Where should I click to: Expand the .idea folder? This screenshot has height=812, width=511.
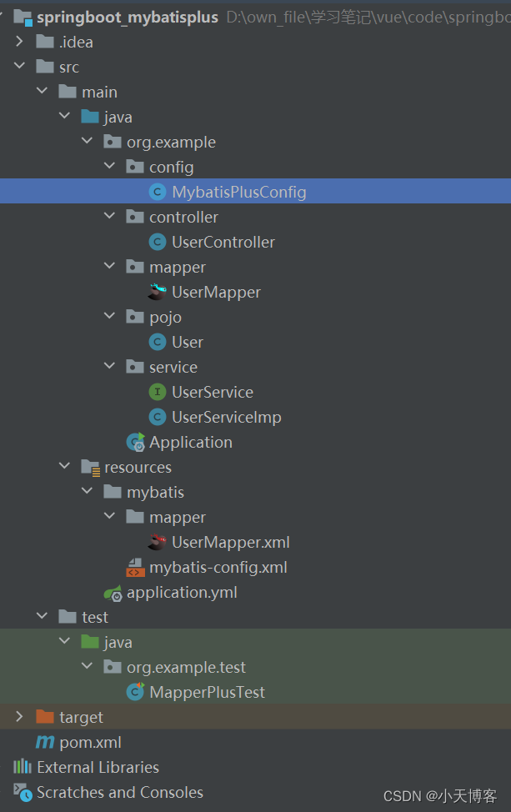point(18,42)
